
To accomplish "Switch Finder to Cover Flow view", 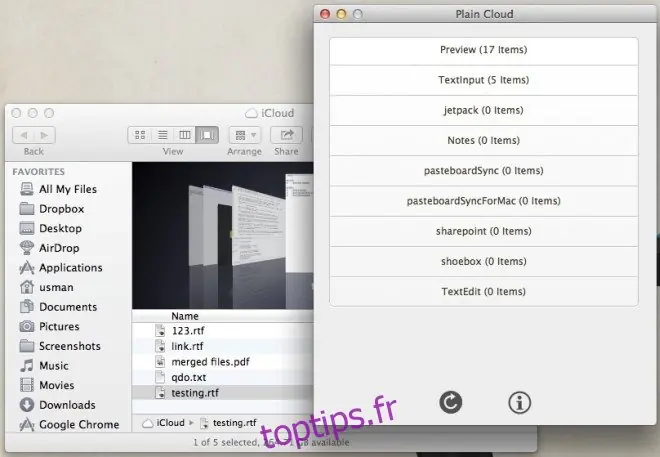I will coord(207,135).
